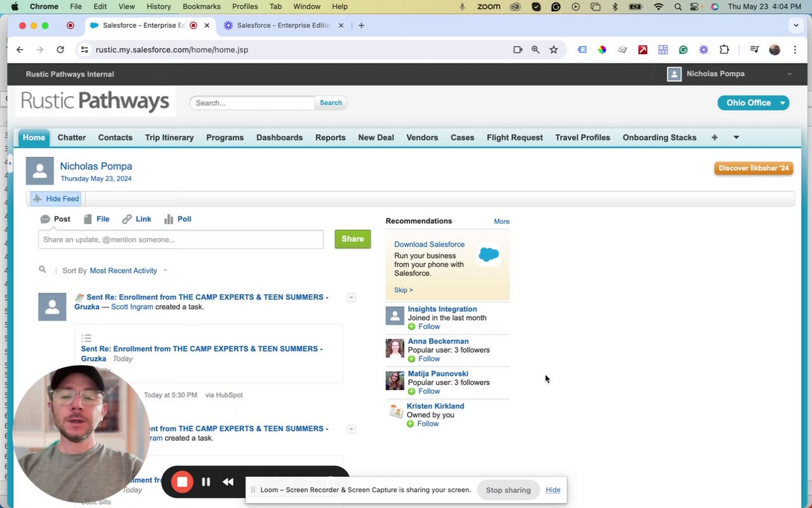Click the Share button

tap(353, 239)
